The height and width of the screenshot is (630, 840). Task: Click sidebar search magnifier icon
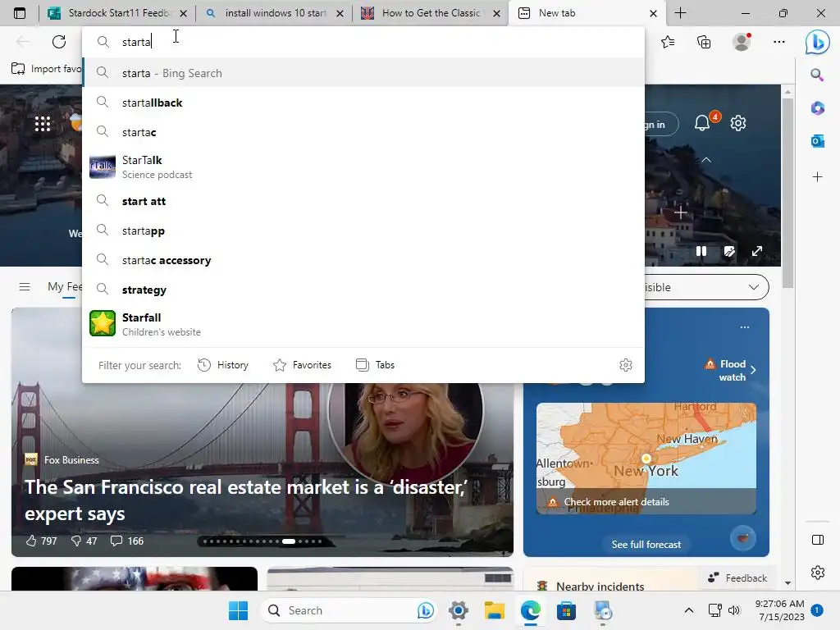click(817, 75)
